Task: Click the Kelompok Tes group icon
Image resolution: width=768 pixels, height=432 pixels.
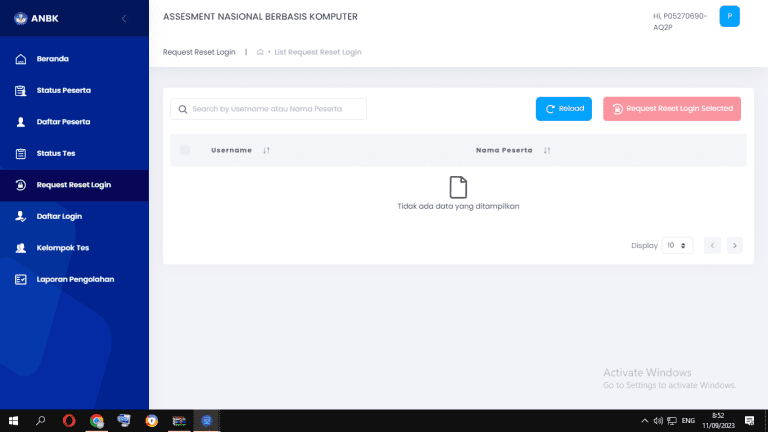Action: [x=20, y=248]
